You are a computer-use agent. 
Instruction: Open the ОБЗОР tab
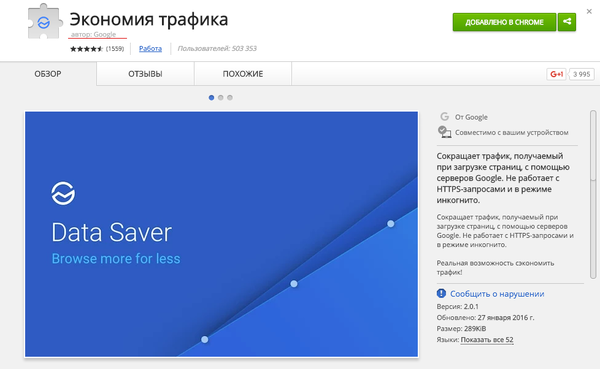(48, 74)
